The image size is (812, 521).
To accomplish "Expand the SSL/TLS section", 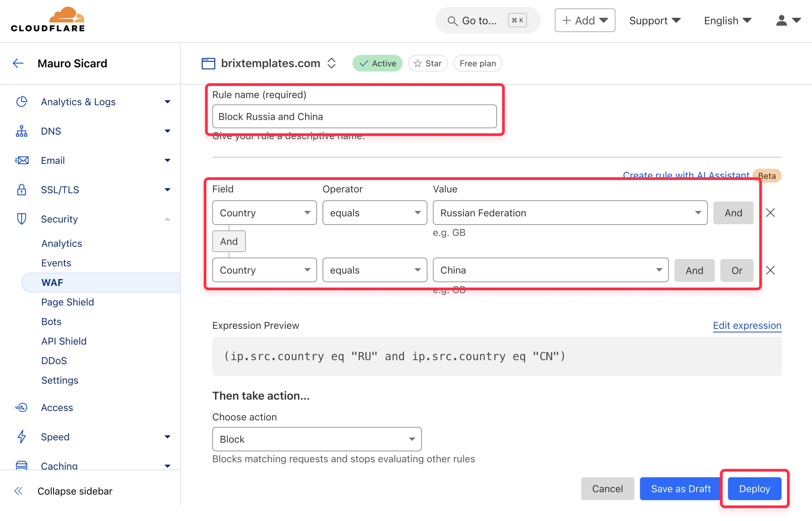I will 167,190.
